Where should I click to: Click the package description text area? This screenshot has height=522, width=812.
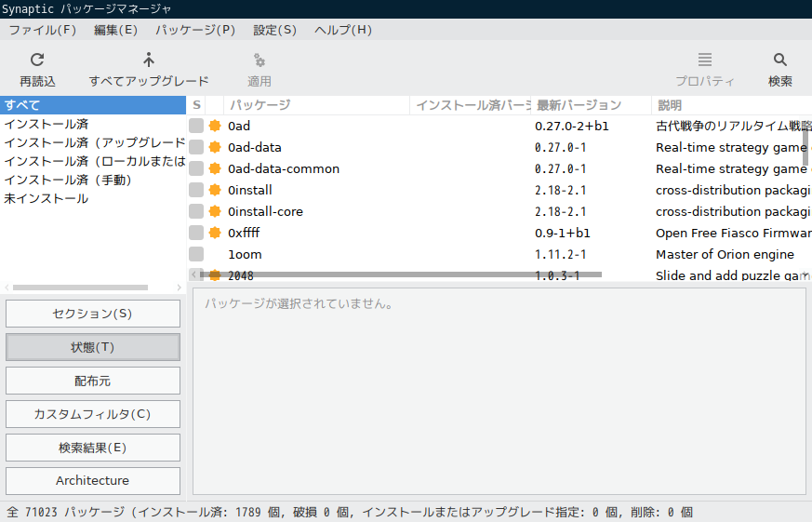point(499,392)
